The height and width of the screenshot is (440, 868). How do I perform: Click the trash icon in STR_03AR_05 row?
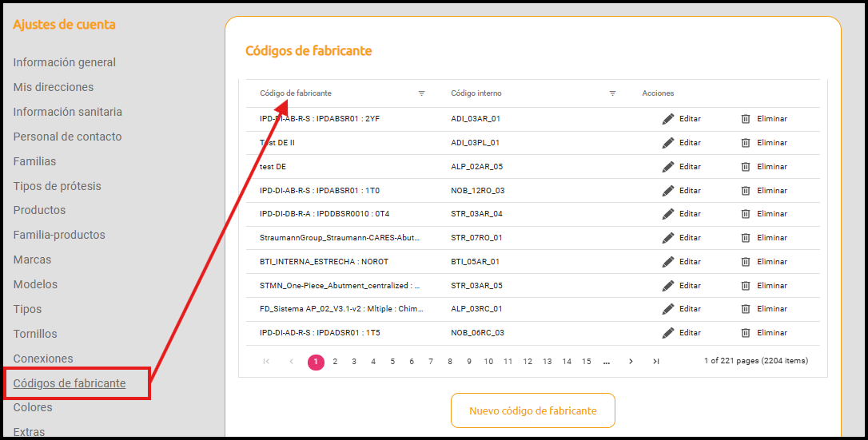coord(746,285)
